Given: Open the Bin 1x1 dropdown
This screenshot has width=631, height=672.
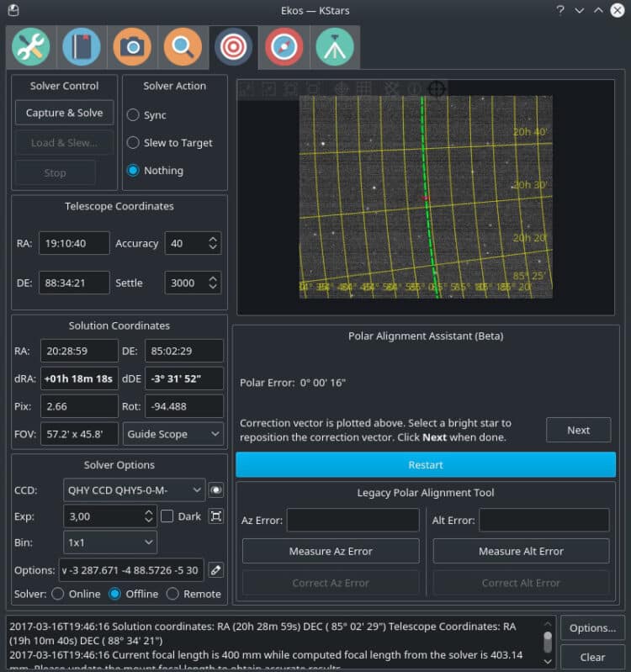Looking at the screenshot, I should [x=110, y=542].
